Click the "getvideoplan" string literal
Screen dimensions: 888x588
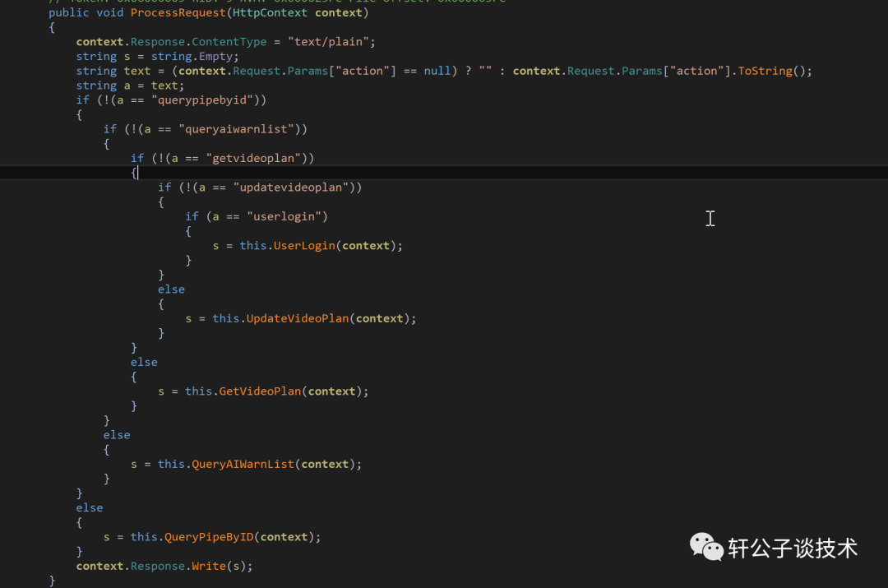pos(260,158)
